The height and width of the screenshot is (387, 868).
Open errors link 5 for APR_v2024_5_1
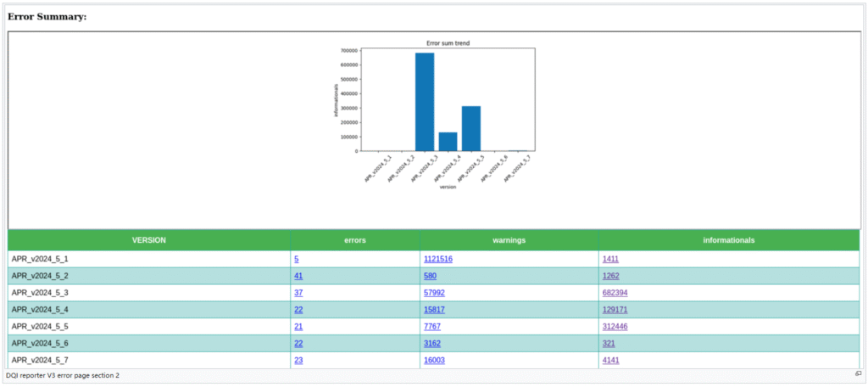[297, 259]
